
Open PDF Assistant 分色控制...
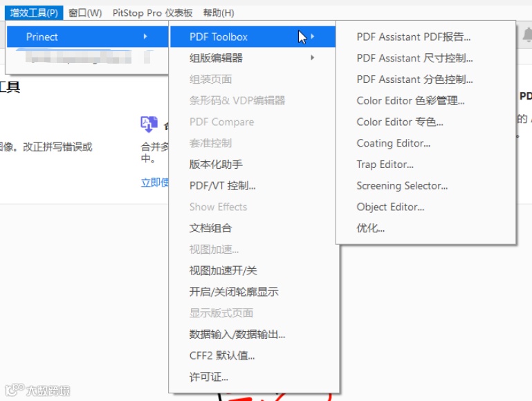pos(425,80)
